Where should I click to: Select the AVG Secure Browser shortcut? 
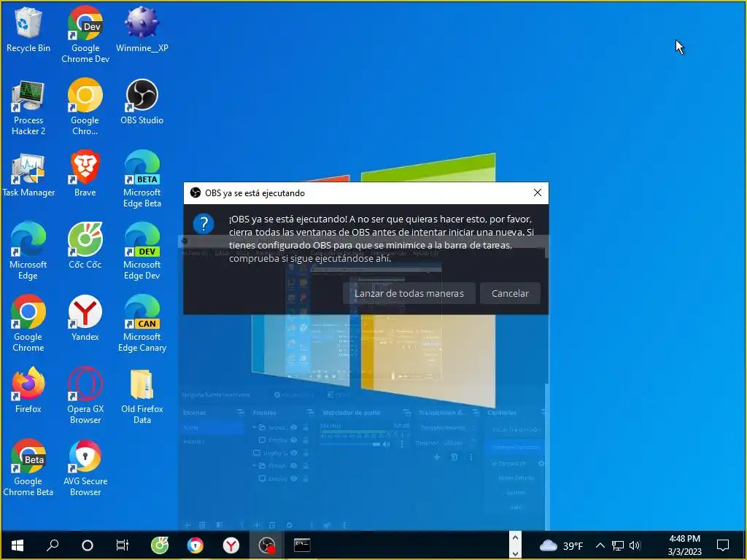click(85, 468)
